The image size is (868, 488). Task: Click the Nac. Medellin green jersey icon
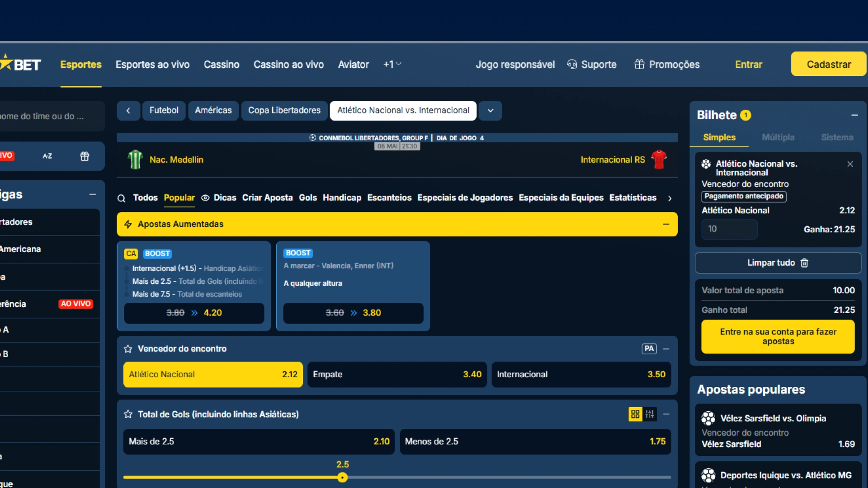click(135, 160)
